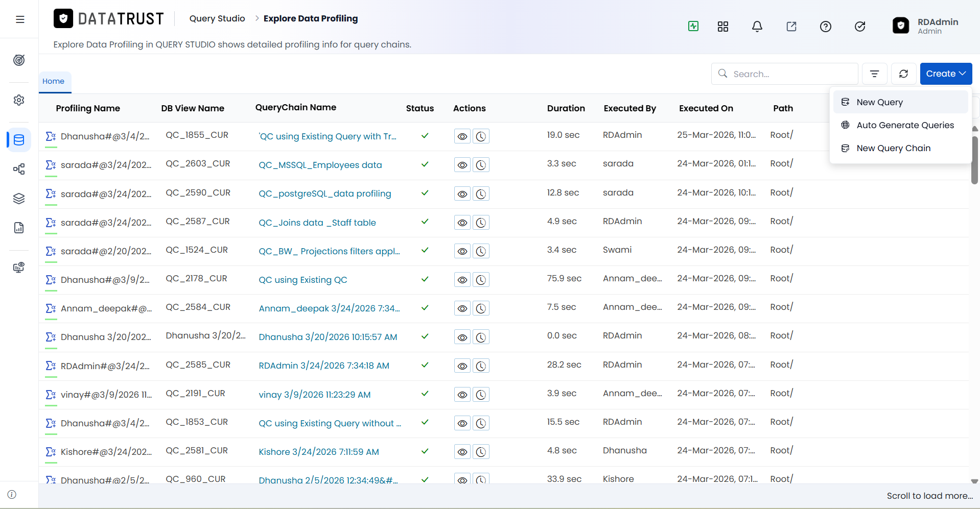Click the notifications bell icon

coord(757,27)
